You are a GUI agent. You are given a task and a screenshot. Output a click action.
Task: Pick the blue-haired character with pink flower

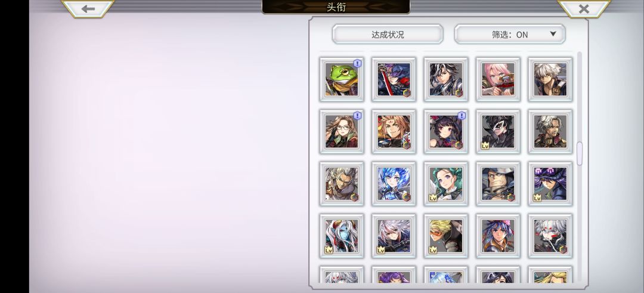498,236
